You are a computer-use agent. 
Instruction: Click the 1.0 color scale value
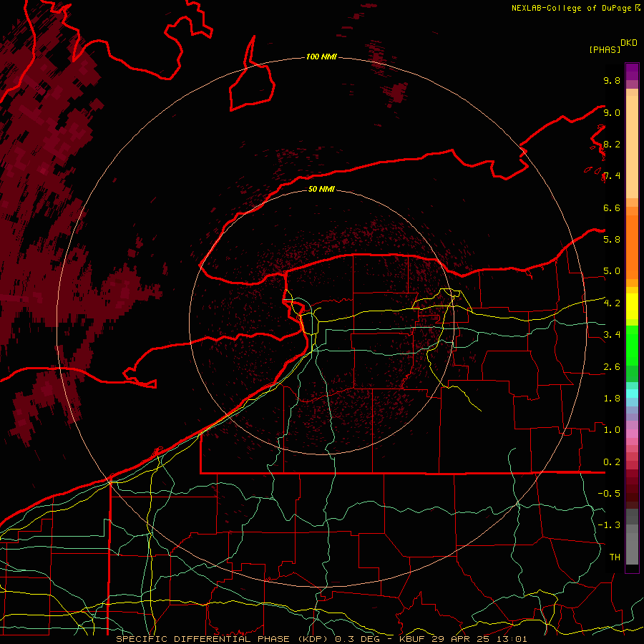click(x=612, y=430)
